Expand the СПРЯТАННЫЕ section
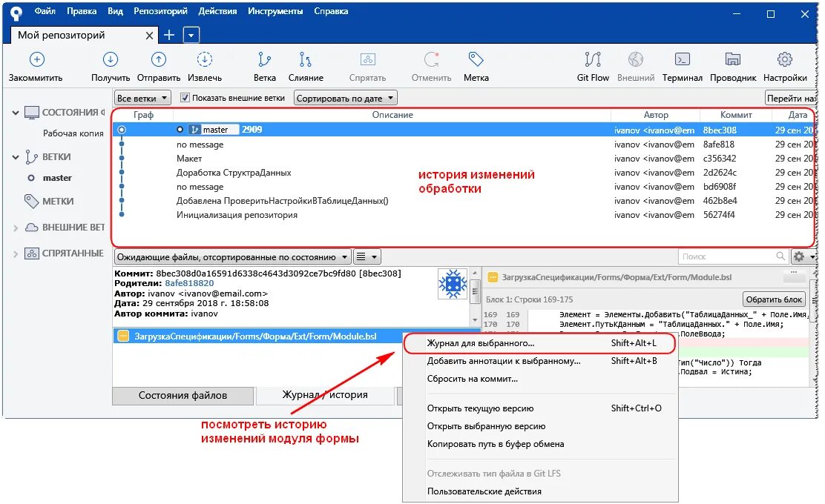The height and width of the screenshot is (504, 825). pyautogui.click(x=16, y=253)
